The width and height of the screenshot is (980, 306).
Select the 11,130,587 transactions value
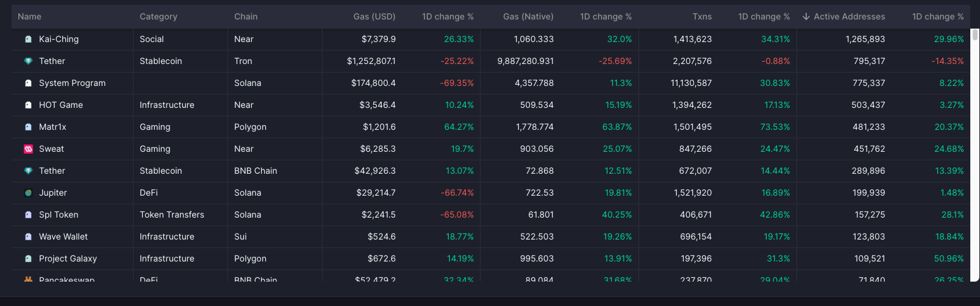point(691,83)
